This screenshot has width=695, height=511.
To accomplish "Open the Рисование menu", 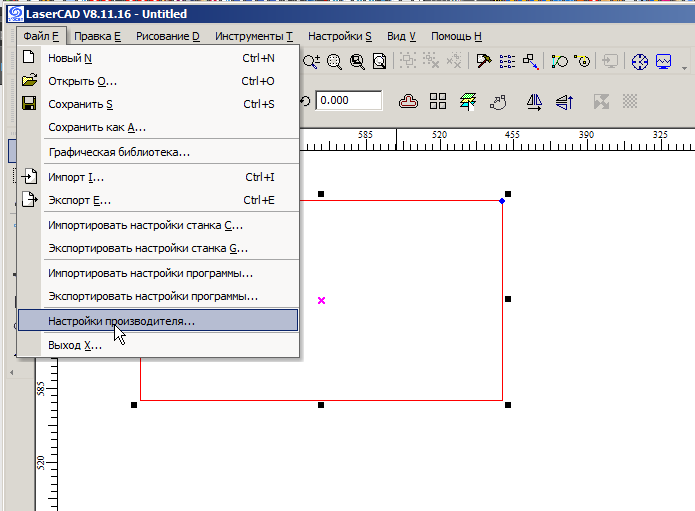I will point(167,36).
